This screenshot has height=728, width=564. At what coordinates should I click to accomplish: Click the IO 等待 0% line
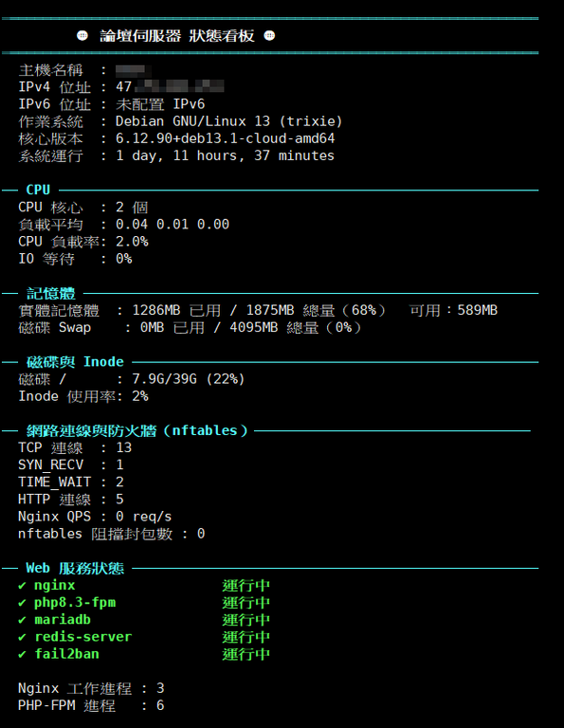tap(75, 259)
